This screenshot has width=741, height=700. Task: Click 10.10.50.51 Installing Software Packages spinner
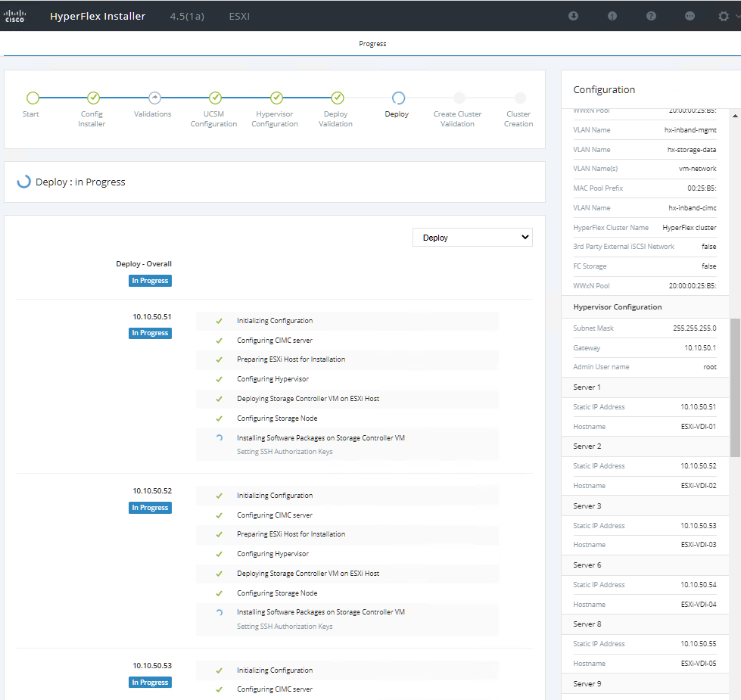(x=219, y=438)
